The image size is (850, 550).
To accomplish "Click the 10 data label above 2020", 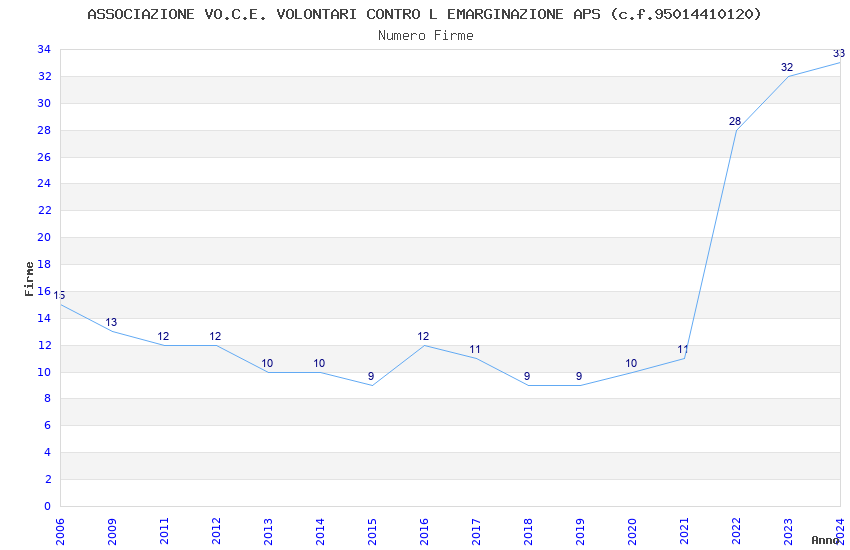I will (x=631, y=363).
